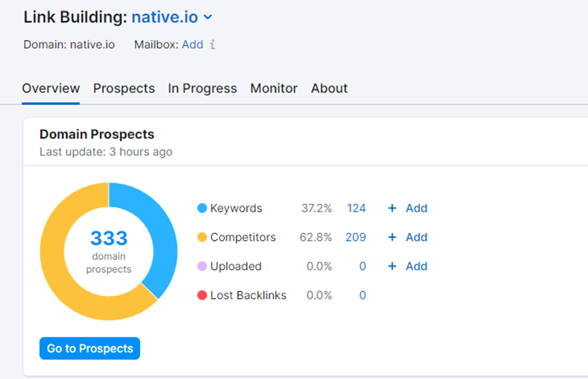This screenshot has height=379, width=588.
Task: Click the plus icon in Uploaded row
Action: pos(392,266)
